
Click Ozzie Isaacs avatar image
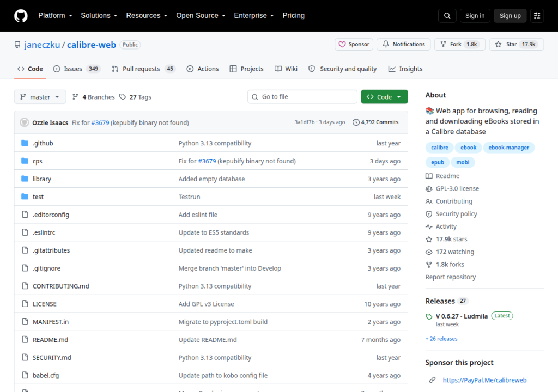[24, 122]
